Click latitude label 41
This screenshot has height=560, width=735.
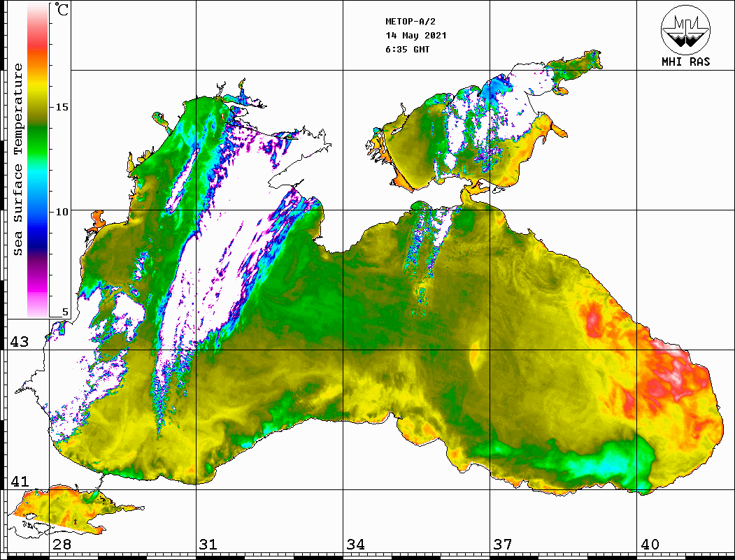[20, 481]
